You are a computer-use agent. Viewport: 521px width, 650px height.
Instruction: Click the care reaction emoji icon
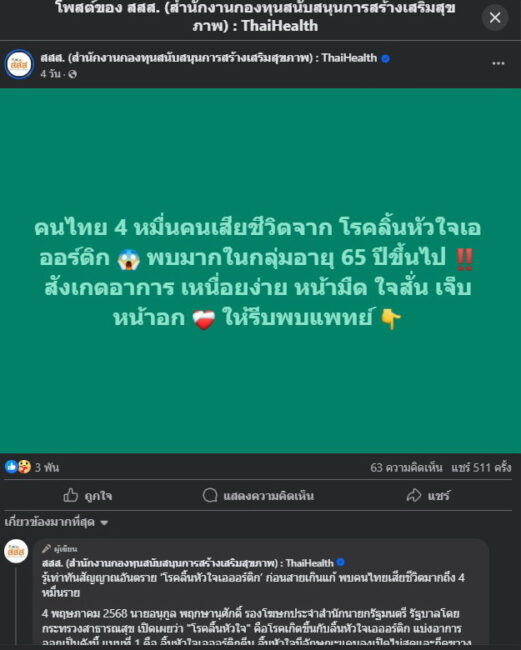24,467
